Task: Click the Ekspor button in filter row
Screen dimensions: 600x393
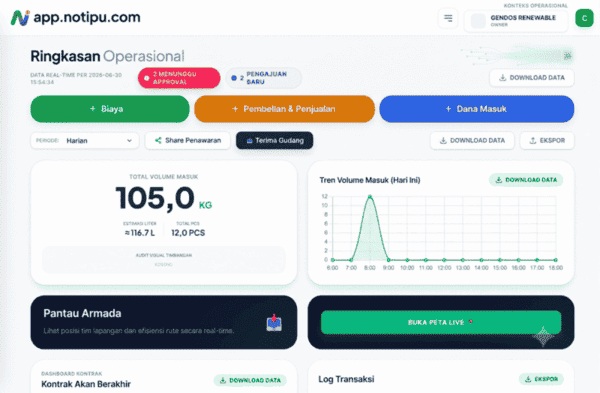Action: pos(547,140)
